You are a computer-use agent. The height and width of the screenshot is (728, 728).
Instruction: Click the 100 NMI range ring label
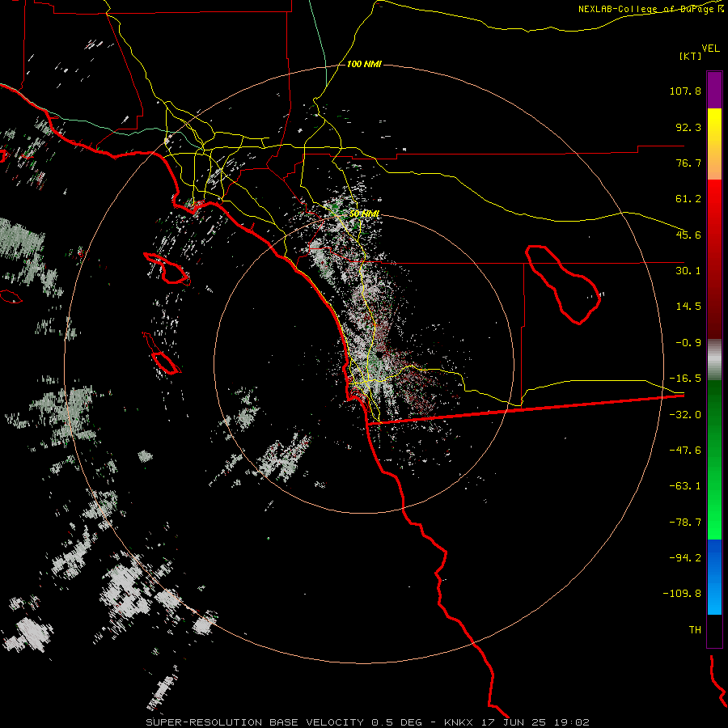[x=364, y=64]
